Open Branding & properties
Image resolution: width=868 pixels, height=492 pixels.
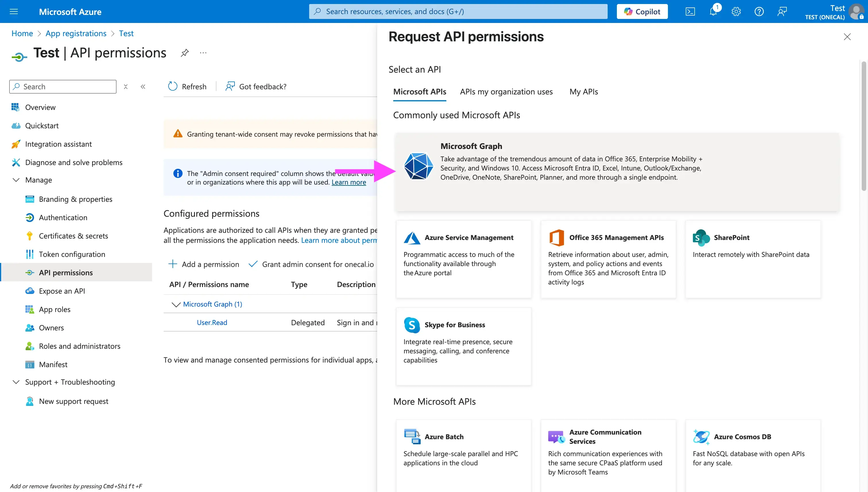coord(75,199)
